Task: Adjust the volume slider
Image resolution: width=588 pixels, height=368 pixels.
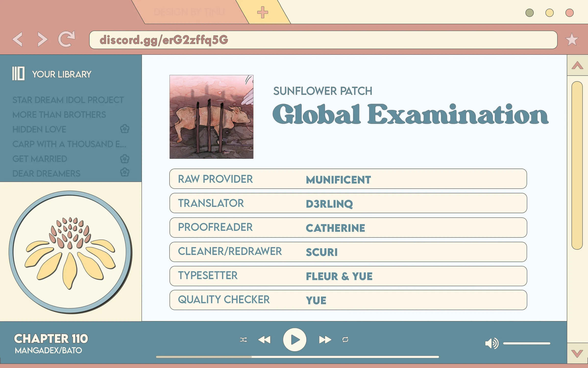Action: 527,343
